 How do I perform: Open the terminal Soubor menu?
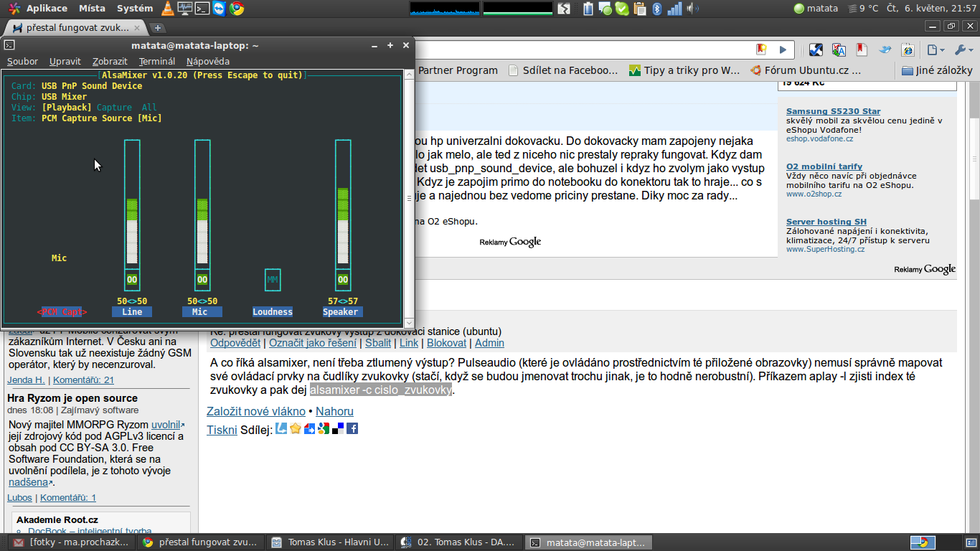22,62
